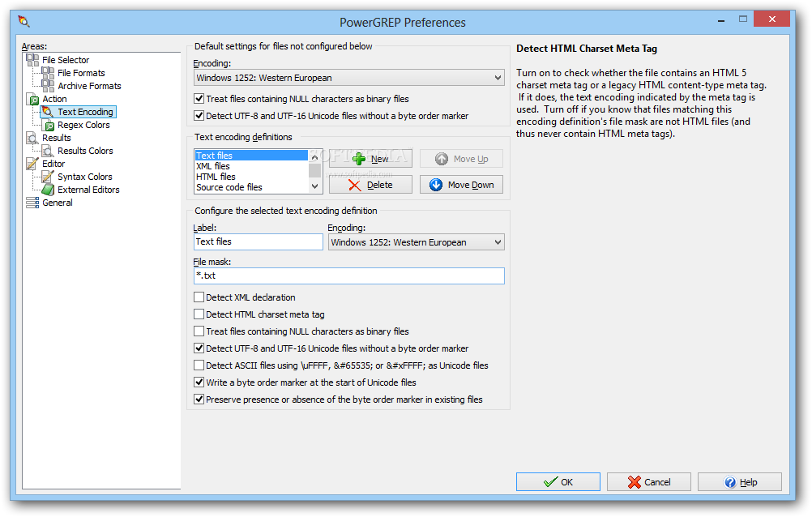Click the Move Up button
This screenshot has height=517, width=812.
[461, 159]
